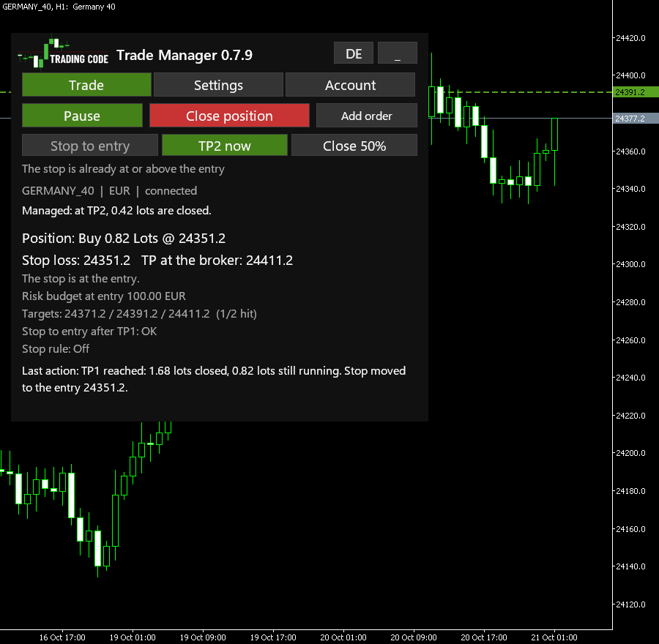Click the gray 24377.2 current price label

coord(636,119)
